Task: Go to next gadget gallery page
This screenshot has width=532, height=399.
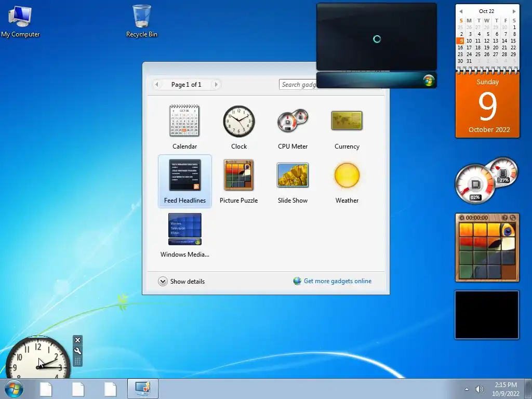Action: pos(216,84)
